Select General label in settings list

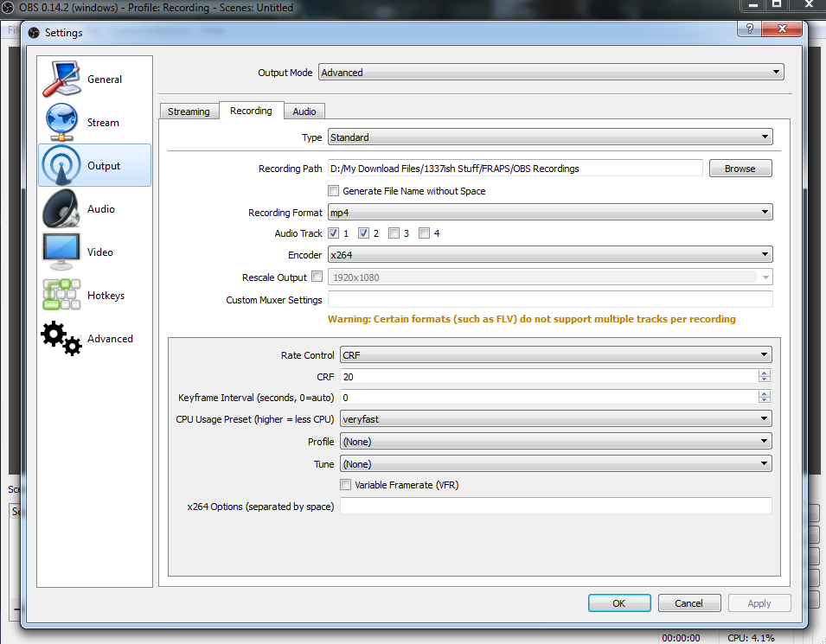tap(105, 79)
